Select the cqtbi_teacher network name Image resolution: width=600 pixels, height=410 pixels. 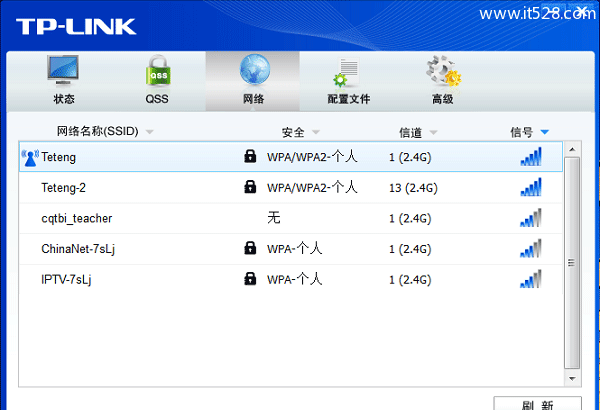click(x=77, y=218)
